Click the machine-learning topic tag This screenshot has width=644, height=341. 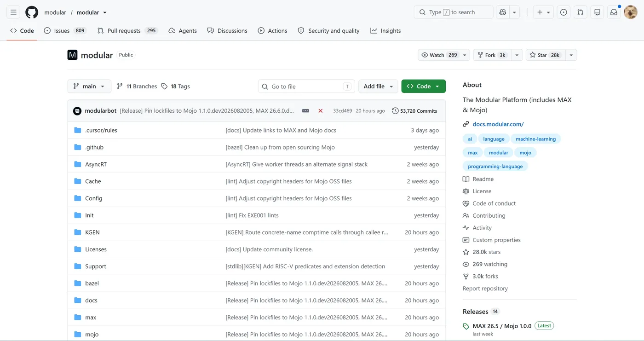(535, 139)
